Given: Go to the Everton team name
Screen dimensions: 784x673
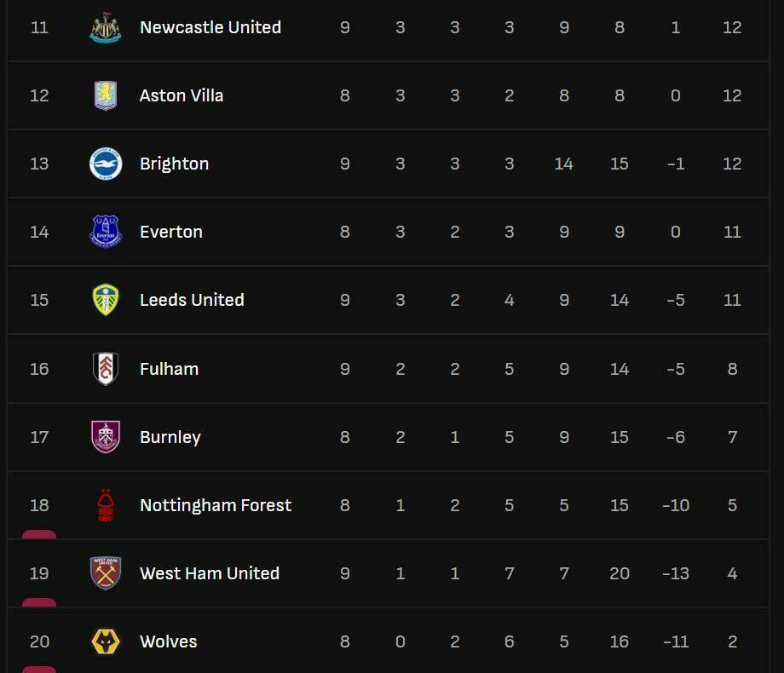Looking at the screenshot, I should tap(171, 232).
